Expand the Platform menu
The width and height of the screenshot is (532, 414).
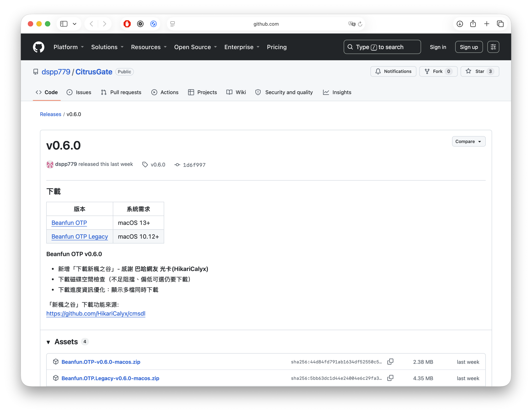click(x=68, y=47)
